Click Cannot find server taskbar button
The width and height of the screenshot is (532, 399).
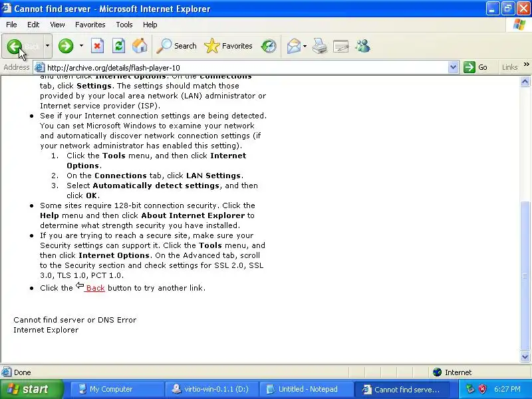[x=402, y=389]
